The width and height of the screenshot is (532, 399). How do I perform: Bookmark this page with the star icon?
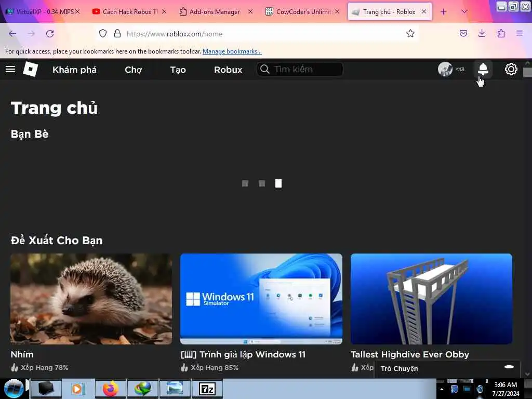[410, 33]
